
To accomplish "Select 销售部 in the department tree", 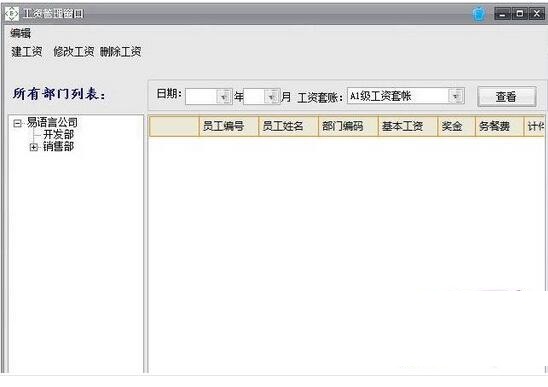I will click(x=58, y=146).
